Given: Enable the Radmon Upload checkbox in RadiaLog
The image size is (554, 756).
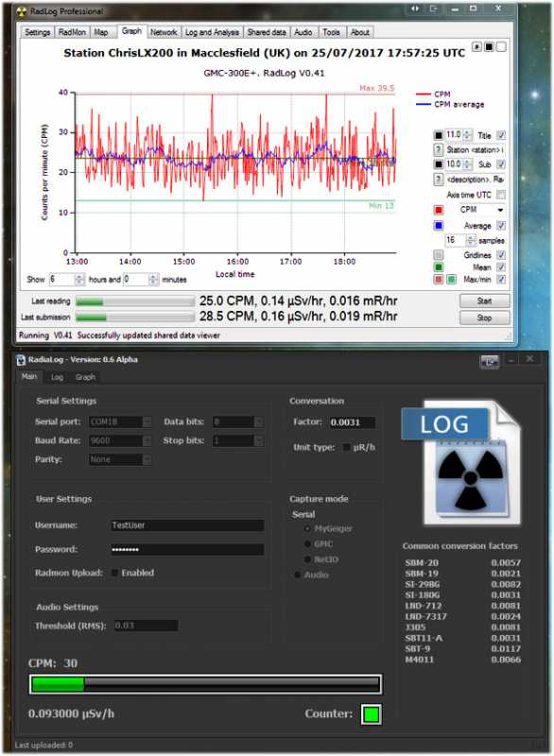Looking at the screenshot, I should 114,573.
